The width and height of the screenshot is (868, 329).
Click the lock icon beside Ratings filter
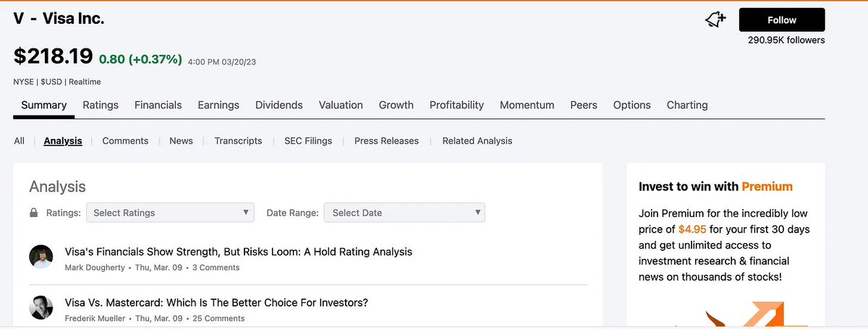click(33, 213)
